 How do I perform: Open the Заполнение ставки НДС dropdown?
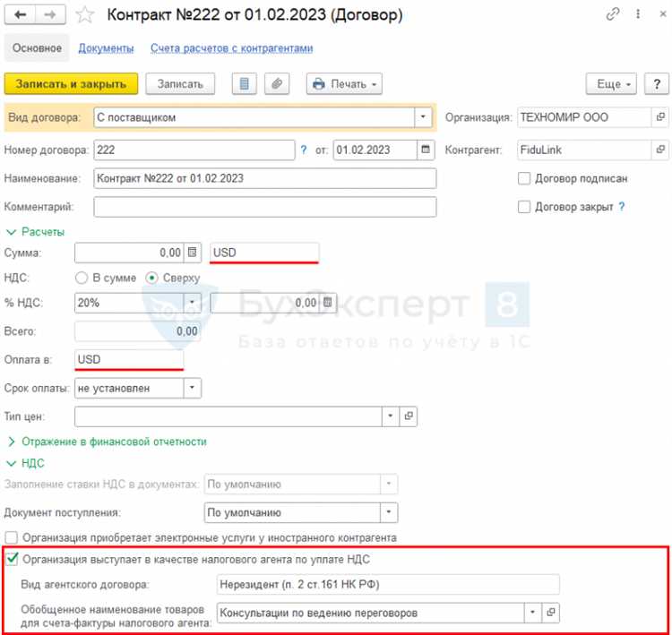pyautogui.click(x=389, y=485)
